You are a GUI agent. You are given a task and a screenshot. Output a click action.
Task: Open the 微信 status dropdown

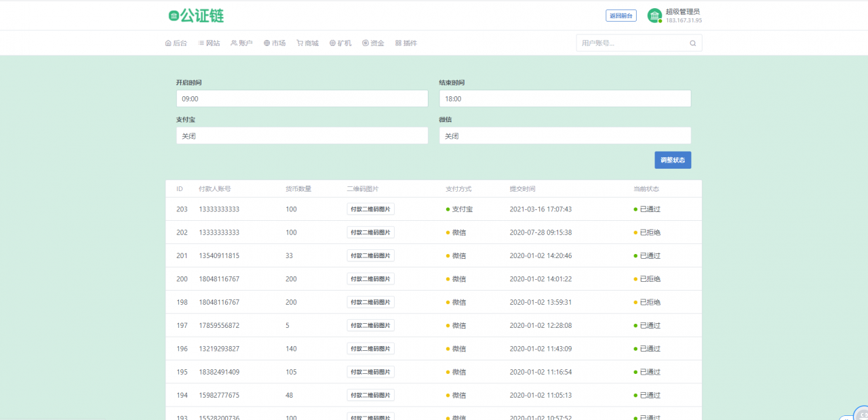point(565,135)
